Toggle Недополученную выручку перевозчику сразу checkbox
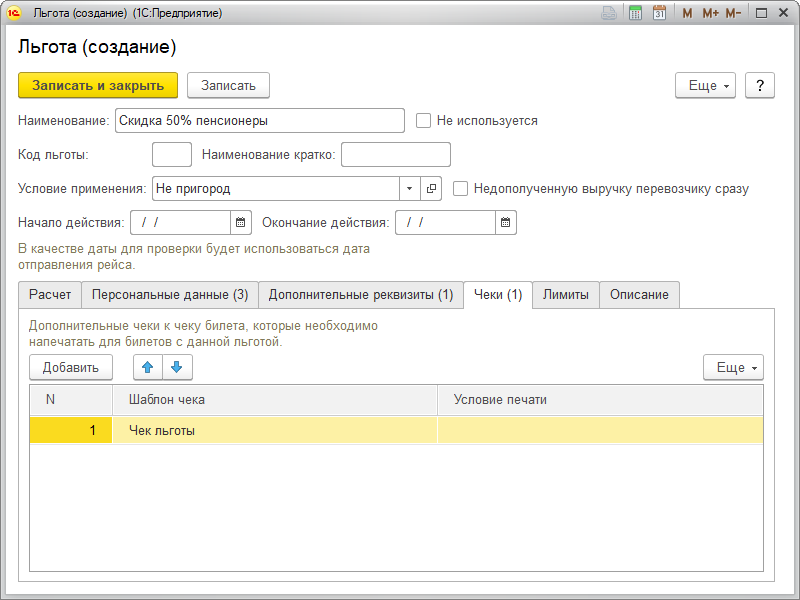Image resolution: width=800 pixels, height=600 pixels. point(461,188)
